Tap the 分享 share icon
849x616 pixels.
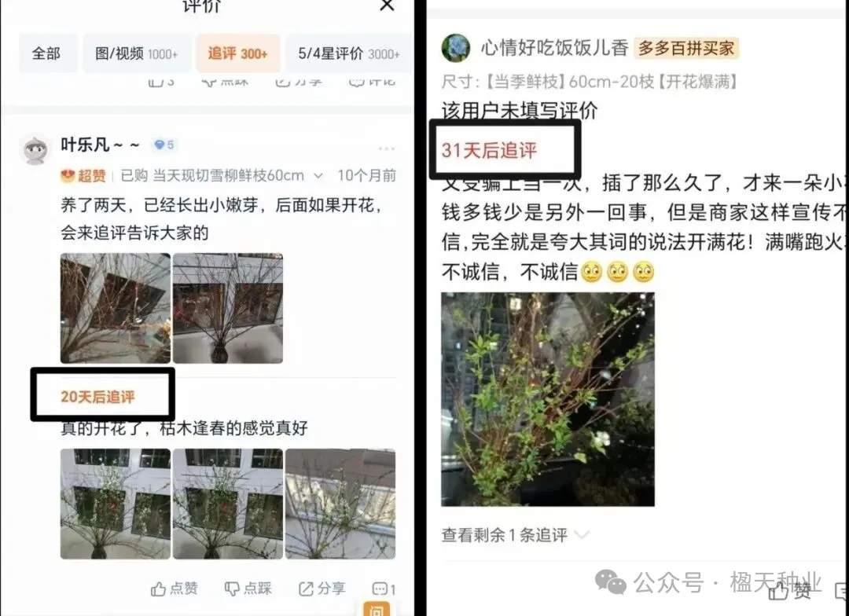(306, 589)
